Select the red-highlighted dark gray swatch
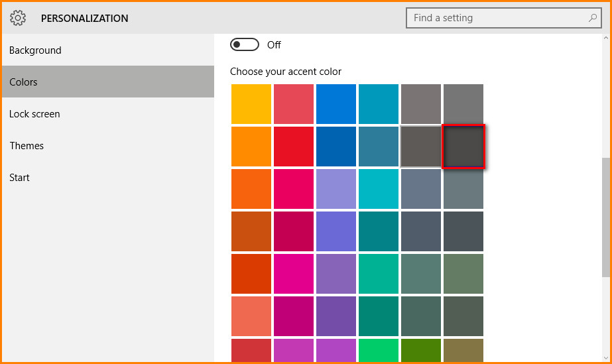Viewport: 612px width, 364px height. (463, 147)
